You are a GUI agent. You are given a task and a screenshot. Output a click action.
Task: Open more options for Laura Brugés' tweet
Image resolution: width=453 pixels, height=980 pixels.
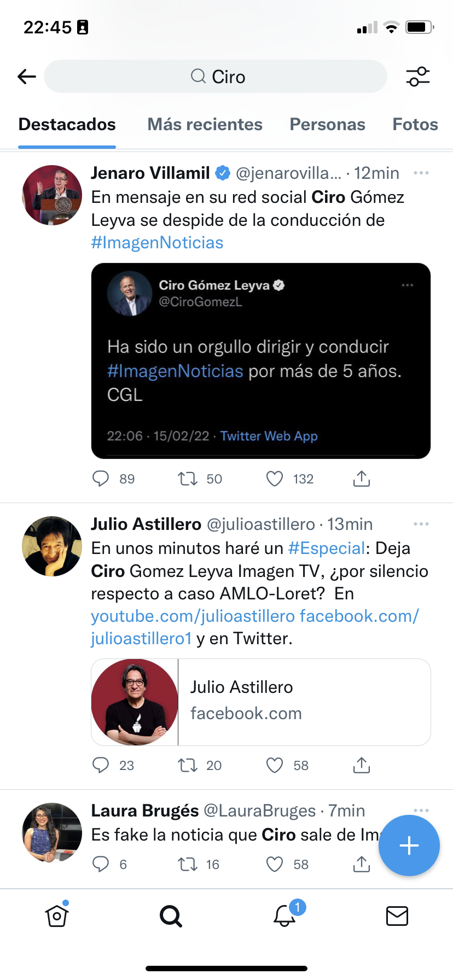pyautogui.click(x=421, y=810)
